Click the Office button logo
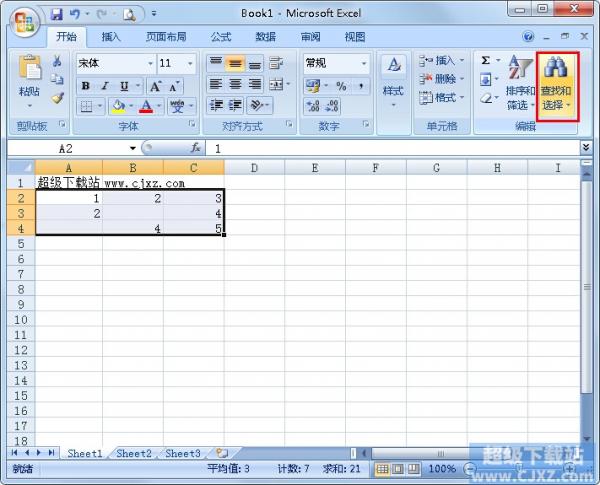Screen dimensions: 600x485 [x=23, y=19]
